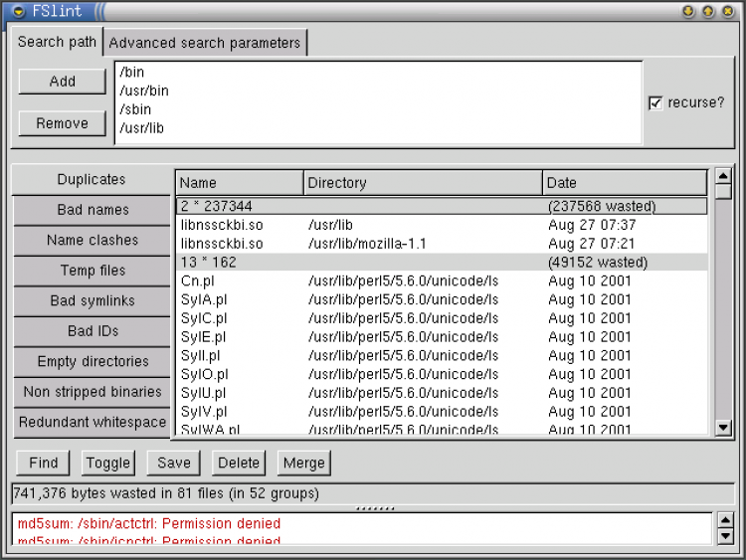Sort results by the Date column header

(625, 183)
